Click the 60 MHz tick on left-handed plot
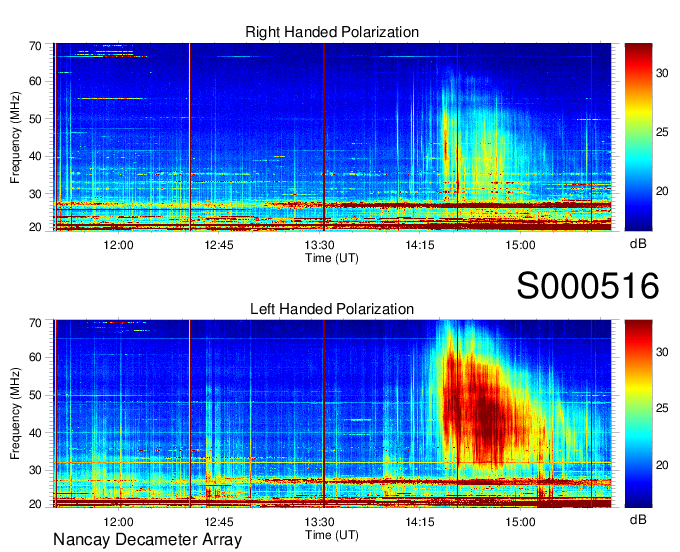This screenshot has height=552, width=680. (35, 357)
